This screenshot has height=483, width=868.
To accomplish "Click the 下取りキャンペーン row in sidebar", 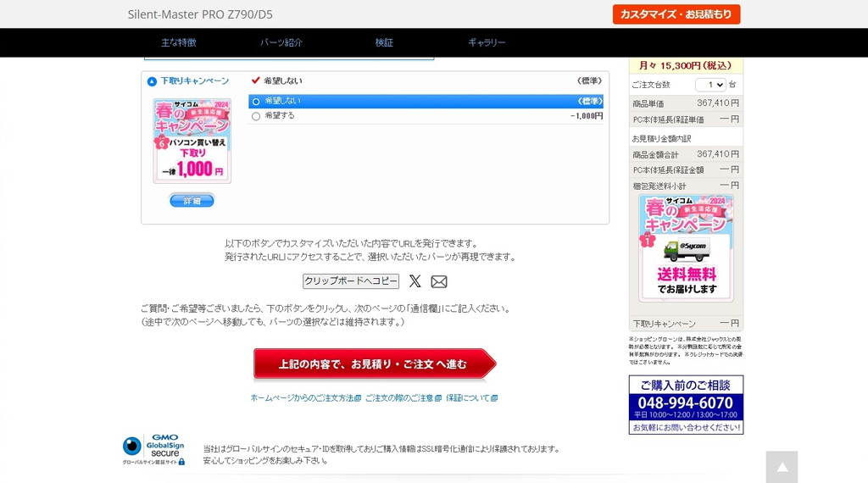I will pyautogui.click(x=686, y=323).
